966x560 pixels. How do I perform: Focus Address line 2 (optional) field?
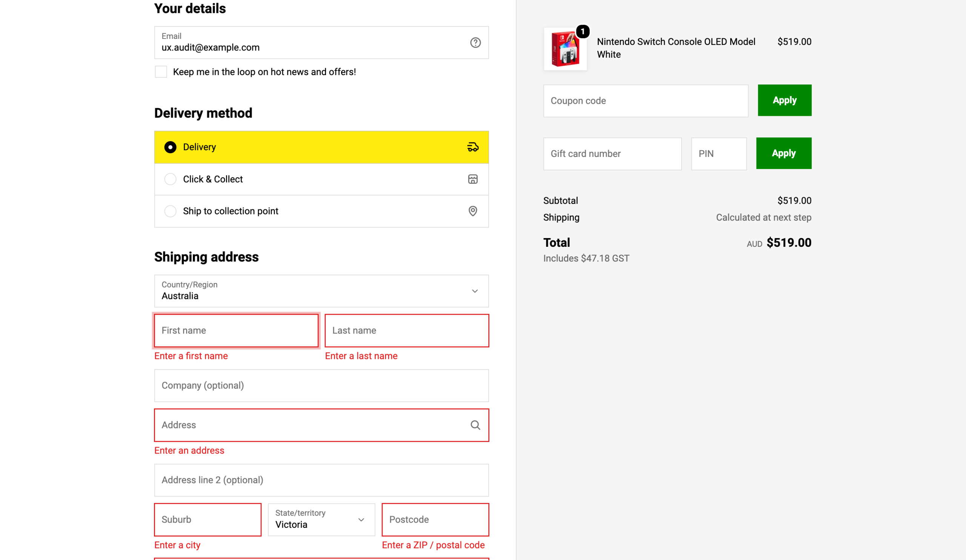click(321, 480)
